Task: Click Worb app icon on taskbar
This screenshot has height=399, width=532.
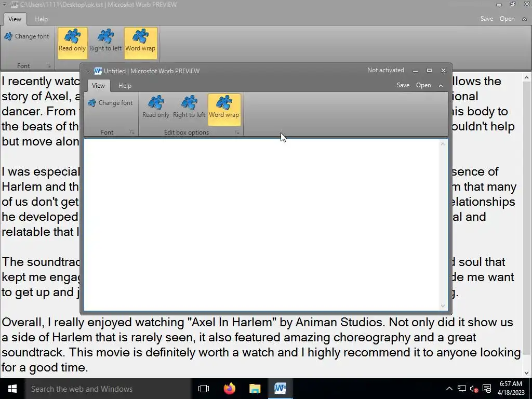Action: click(x=280, y=389)
